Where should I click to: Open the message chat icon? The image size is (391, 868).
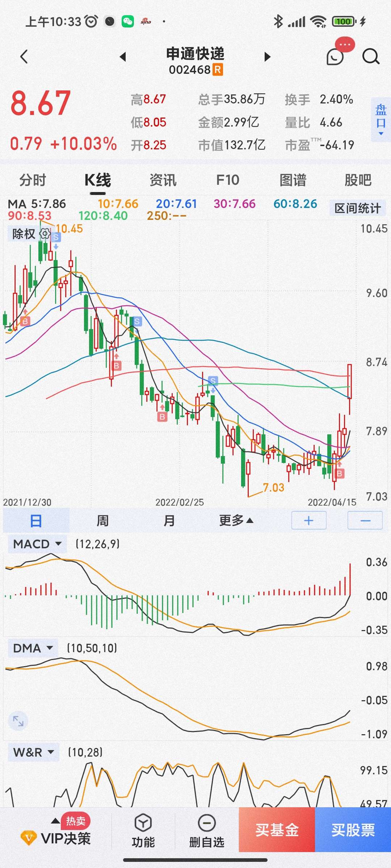point(335,57)
